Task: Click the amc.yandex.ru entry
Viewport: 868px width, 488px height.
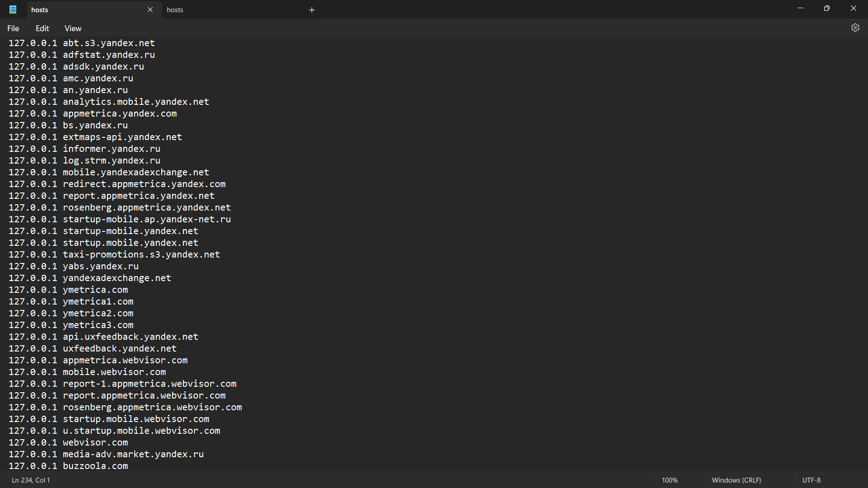Action: pyautogui.click(x=71, y=78)
